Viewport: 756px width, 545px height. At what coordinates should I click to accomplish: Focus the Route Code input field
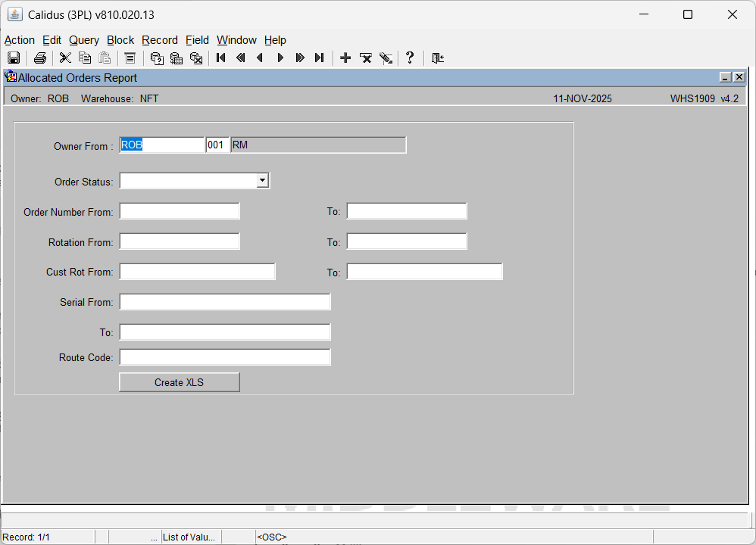(225, 357)
